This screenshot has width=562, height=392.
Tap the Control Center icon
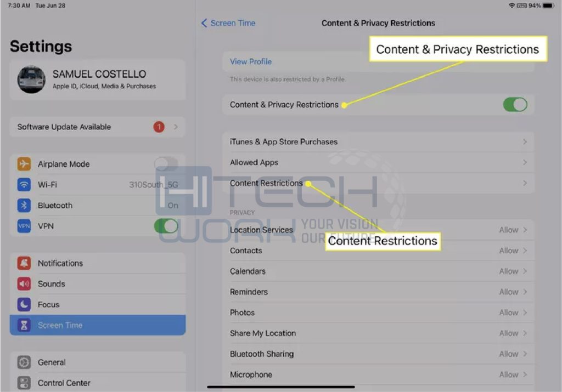24,383
